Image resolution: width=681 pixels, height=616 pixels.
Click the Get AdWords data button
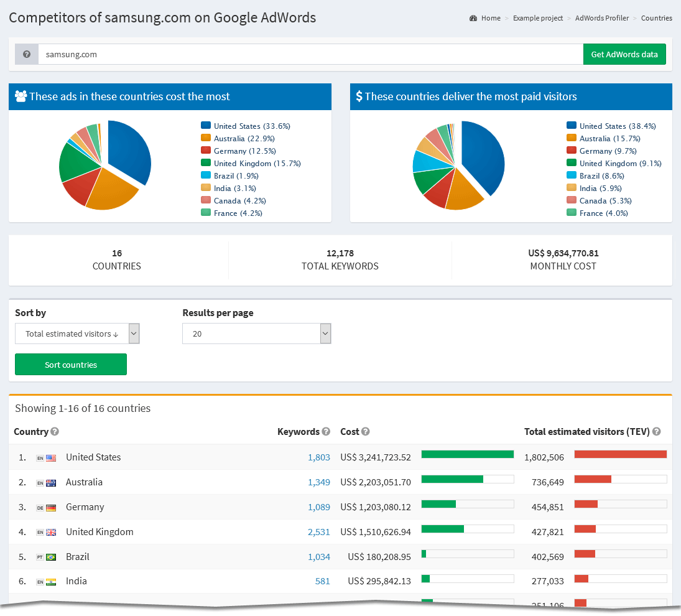[624, 54]
